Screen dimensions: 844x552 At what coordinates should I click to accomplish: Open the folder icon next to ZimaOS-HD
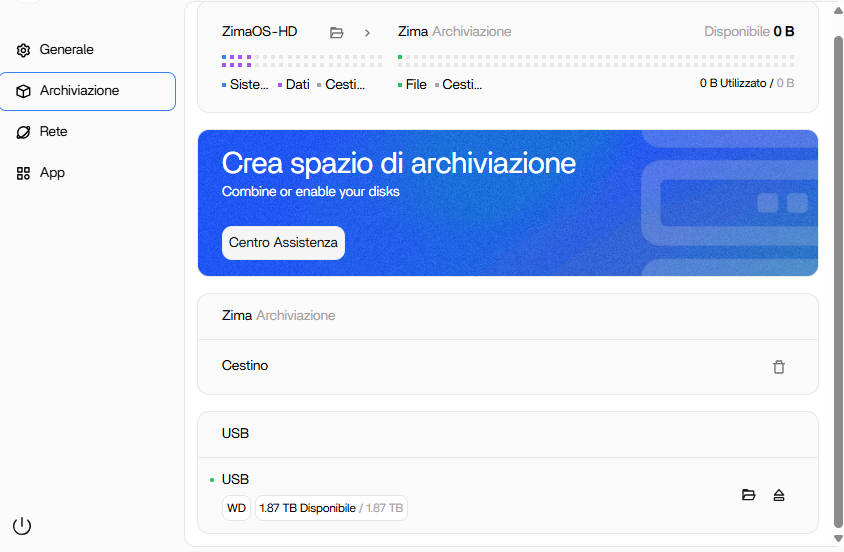[x=337, y=32]
